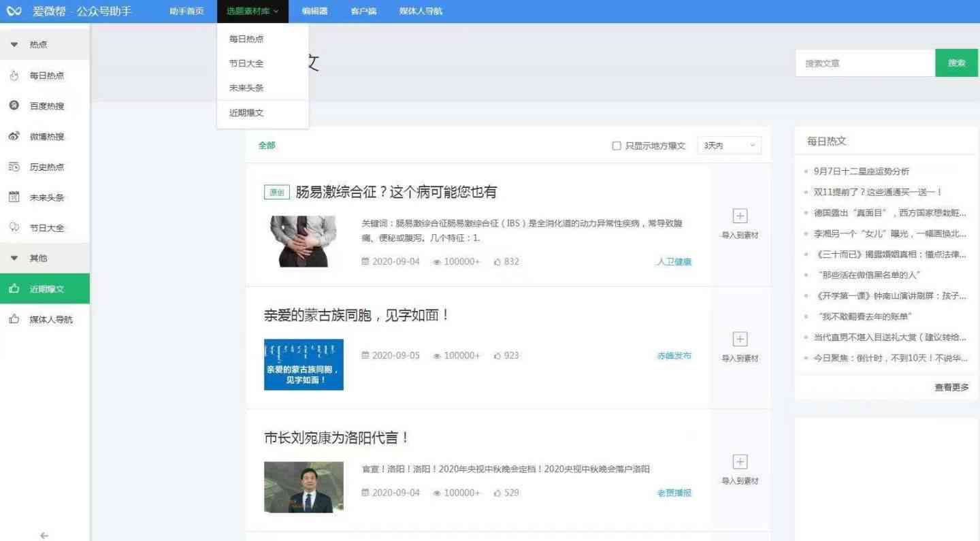Click inside the 搜索文章 input field
Image resolution: width=980 pixels, height=541 pixels.
click(865, 63)
